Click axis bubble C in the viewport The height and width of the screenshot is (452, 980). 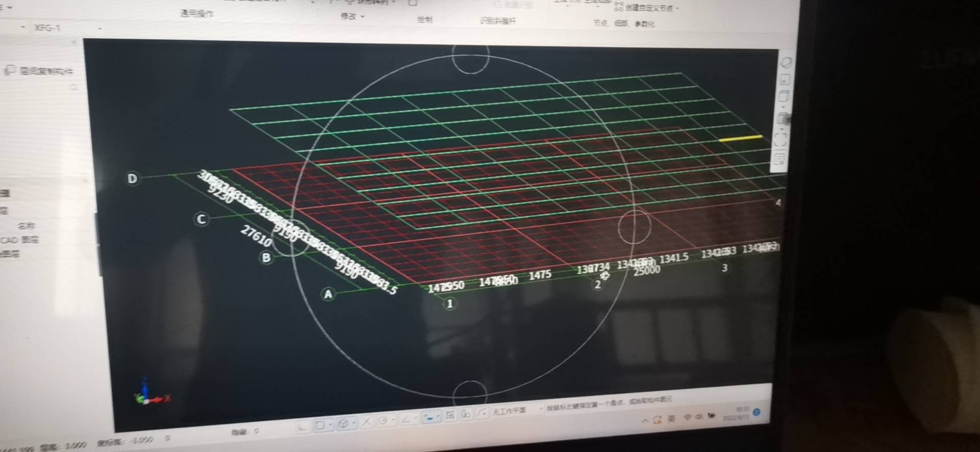[x=201, y=219]
